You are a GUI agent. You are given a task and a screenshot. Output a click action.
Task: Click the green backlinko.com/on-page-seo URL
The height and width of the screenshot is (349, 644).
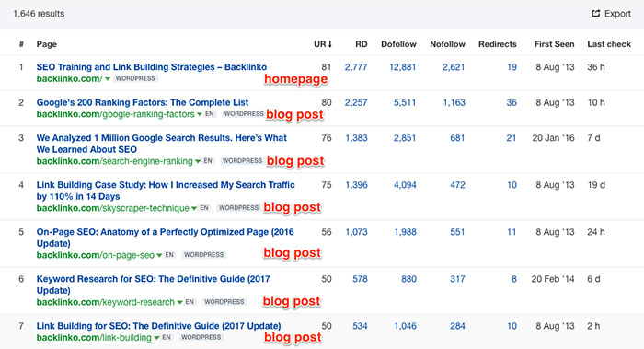point(96,255)
